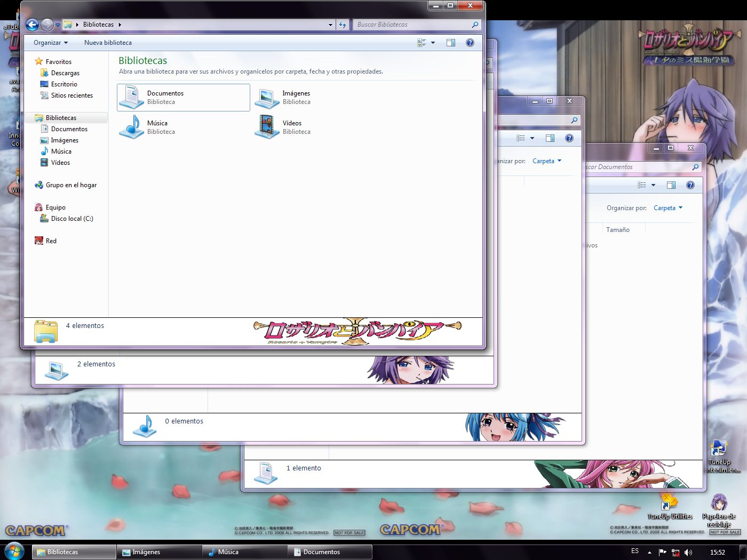Click the refresh button beside address bar
Screen dimensions: 747x560
click(343, 25)
